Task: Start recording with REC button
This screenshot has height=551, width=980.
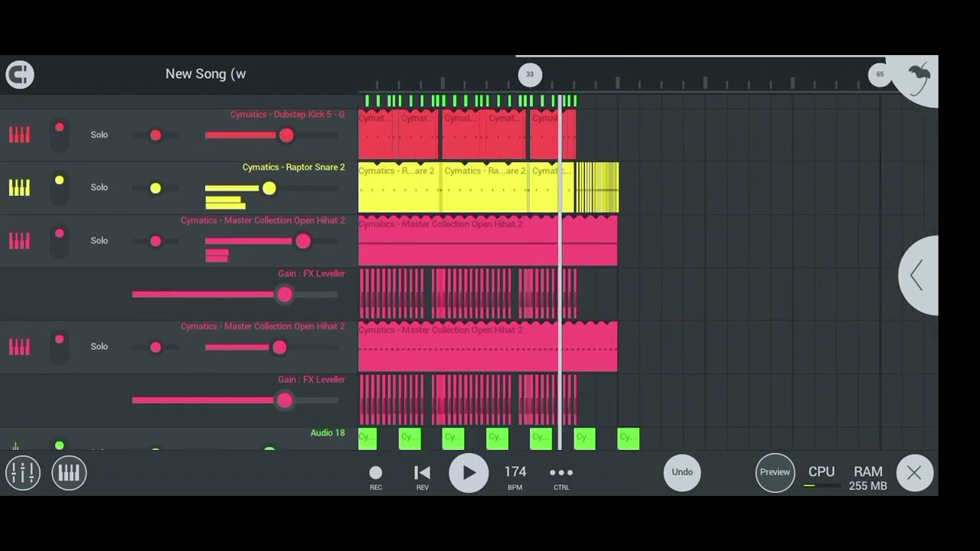Action: point(376,477)
